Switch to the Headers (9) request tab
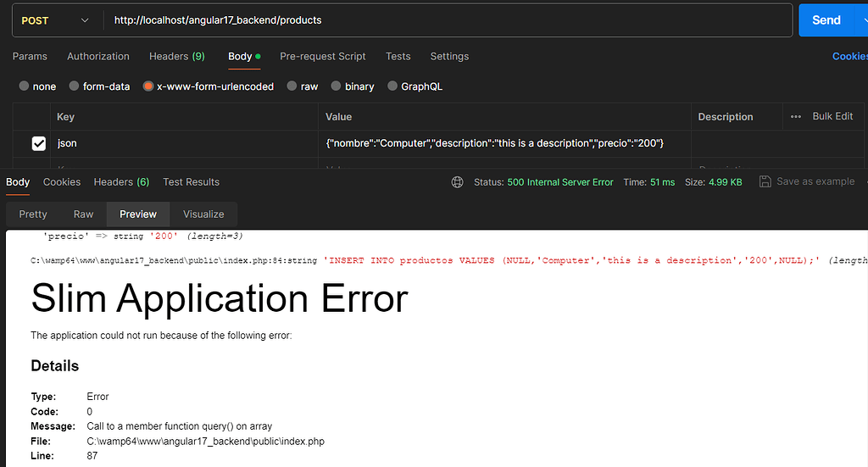This screenshot has height=467, width=868. pos(176,57)
